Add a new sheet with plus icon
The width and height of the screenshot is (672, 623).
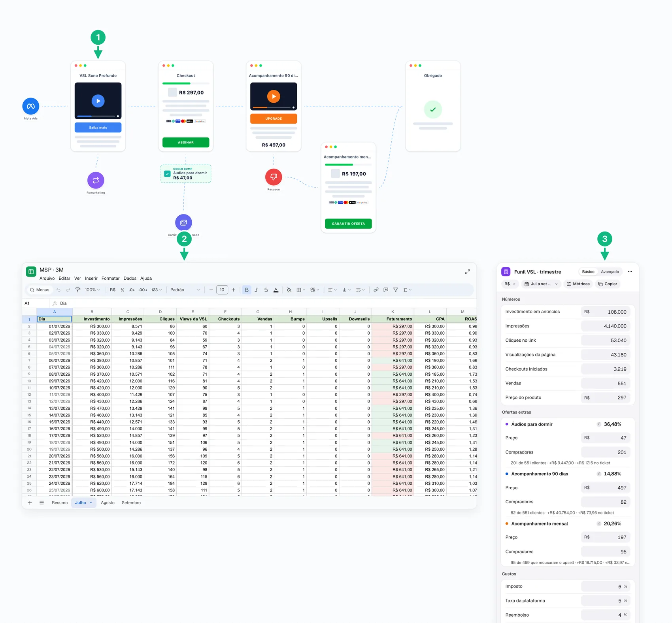pyautogui.click(x=30, y=503)
